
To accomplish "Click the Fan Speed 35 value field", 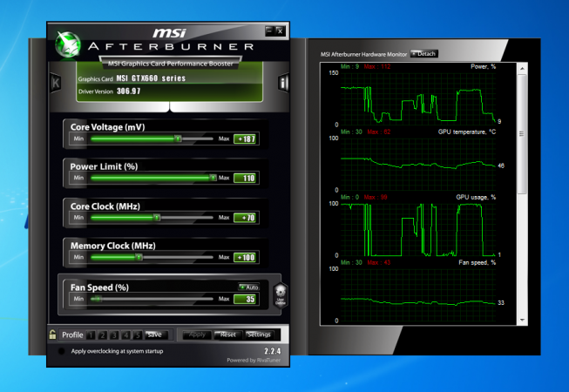I will coord(245,299).
